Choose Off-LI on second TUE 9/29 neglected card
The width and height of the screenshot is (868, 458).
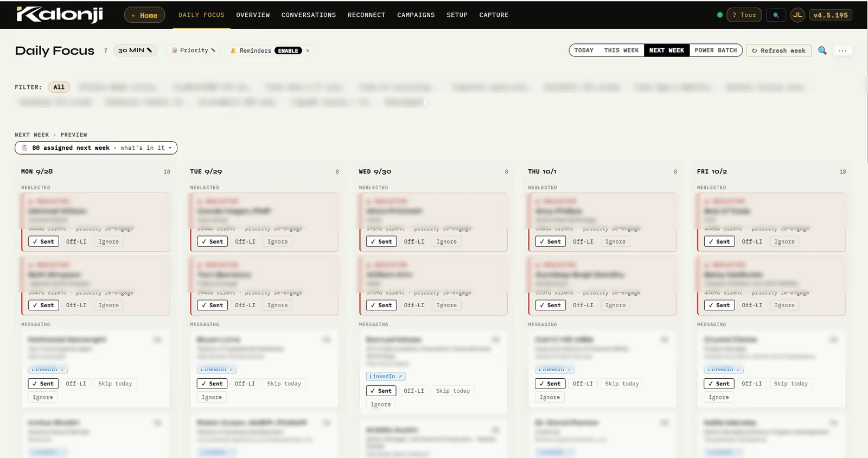click(x=245, y=305)
